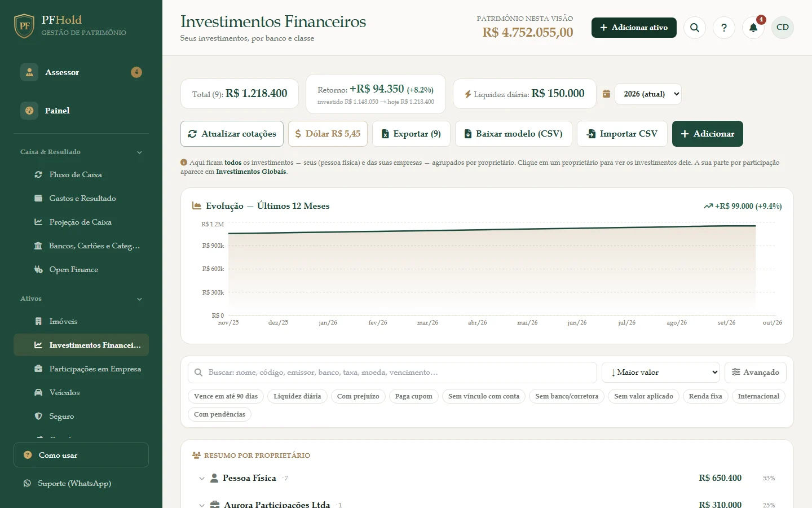
Task: Open the Investimentos Globais link
Action: (x=251, y=172)
